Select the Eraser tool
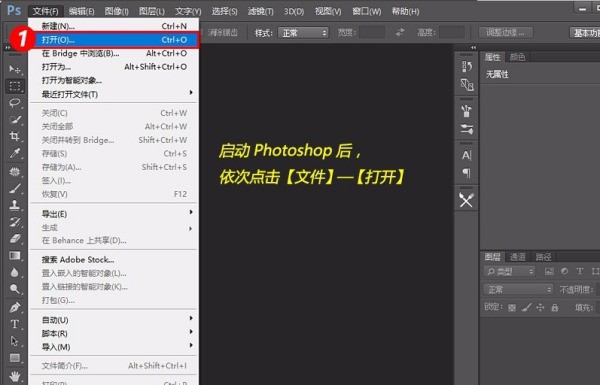 [15, 239]
